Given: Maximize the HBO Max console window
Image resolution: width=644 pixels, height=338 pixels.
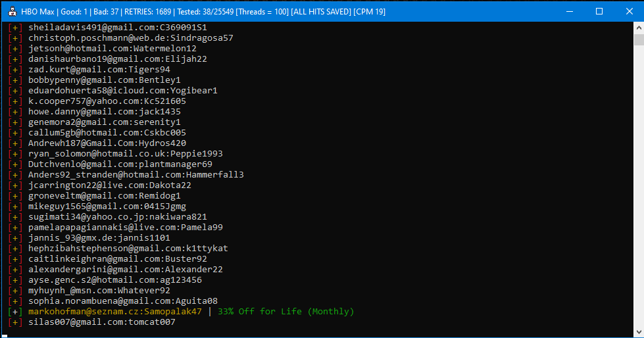Looking at the screenshot, I should (599, 11).
